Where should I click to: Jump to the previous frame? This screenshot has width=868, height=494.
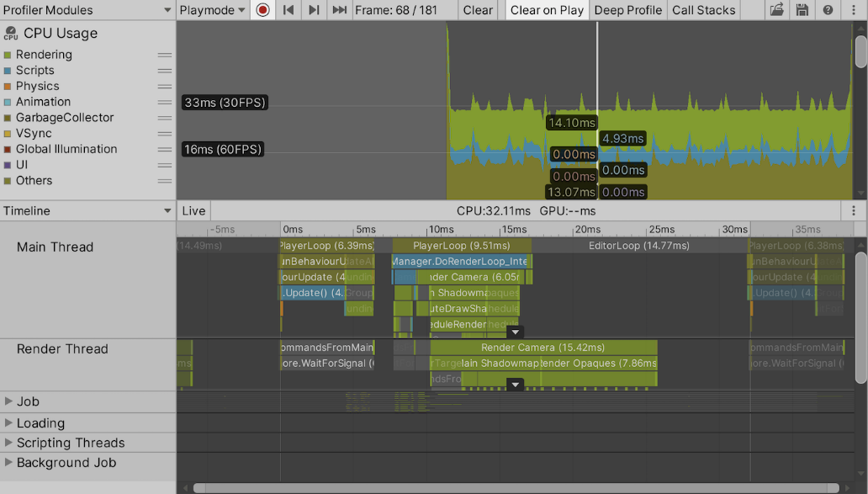(288, 10)
